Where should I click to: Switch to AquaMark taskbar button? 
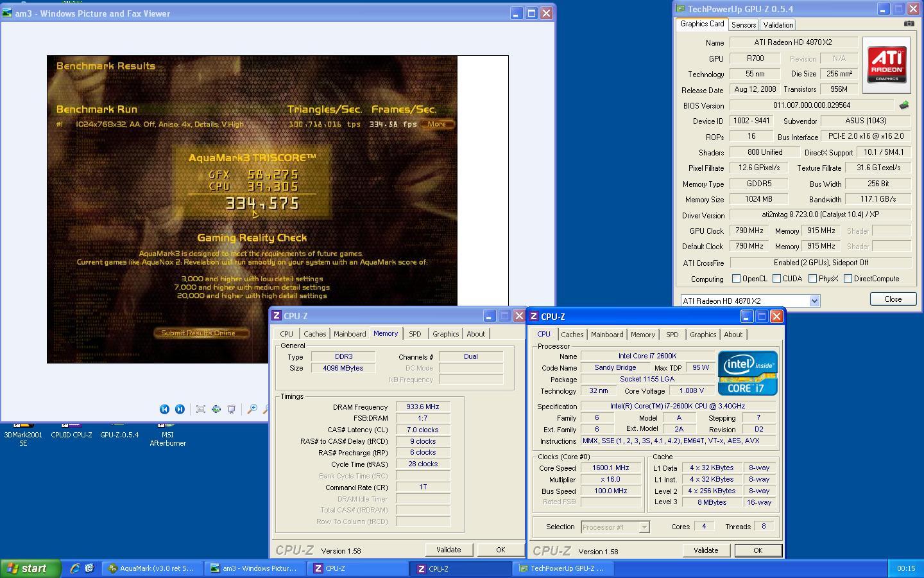[152, 568]
